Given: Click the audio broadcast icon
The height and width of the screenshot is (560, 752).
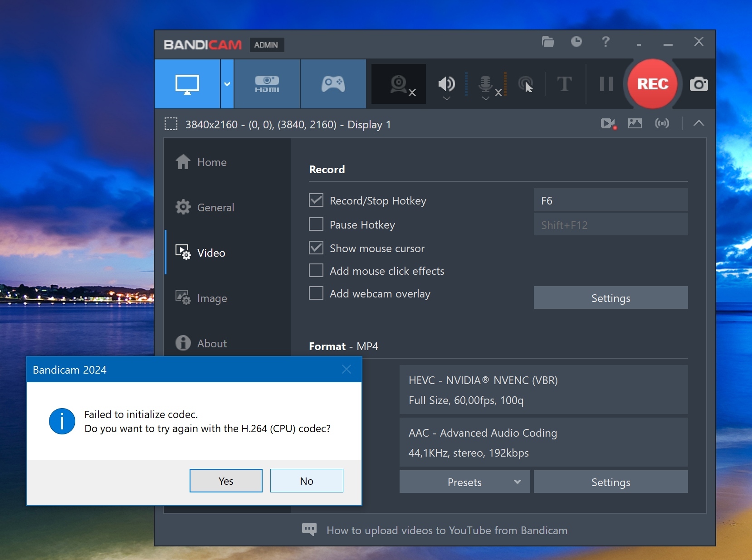Looking at the screenshot, I should tap(662, 123).
